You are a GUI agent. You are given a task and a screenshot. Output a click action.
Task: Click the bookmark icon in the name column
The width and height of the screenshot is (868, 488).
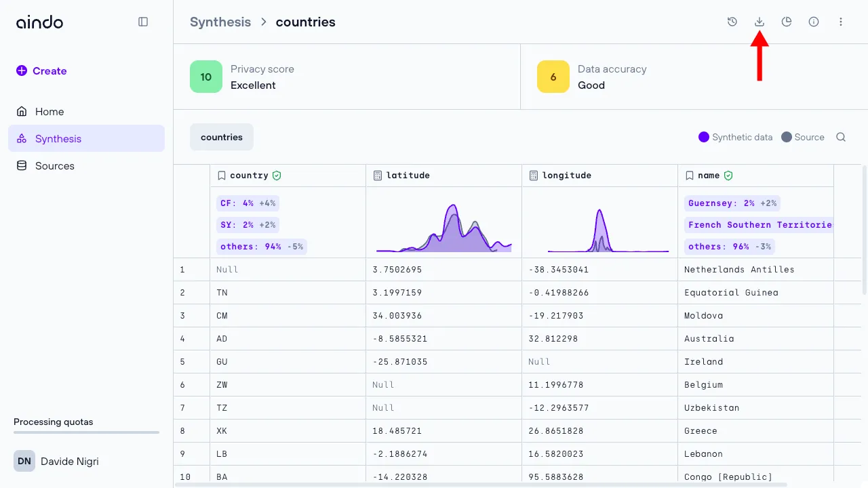[689, 176]
